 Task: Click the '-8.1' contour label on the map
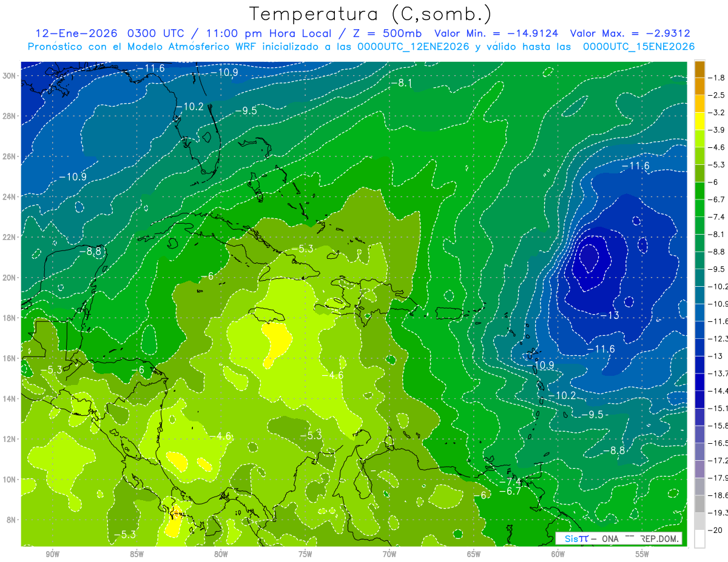(x=402, y=82)
